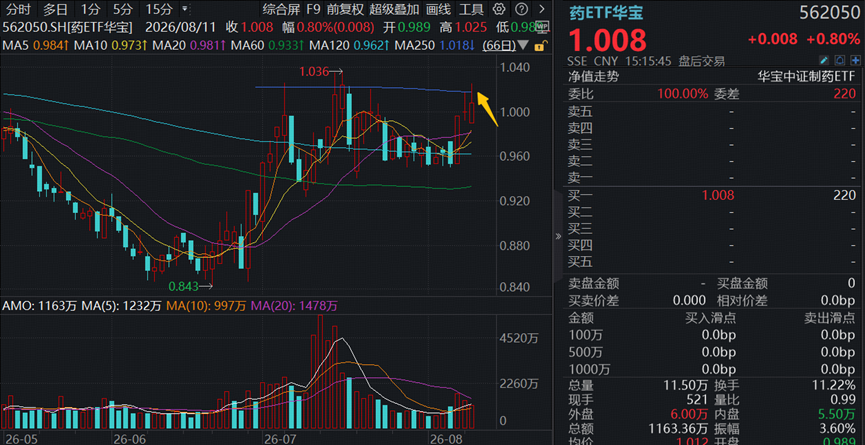The width and height of the screenshot is (865, 445).
Task: Click the 卖五 order book row
Action: [712, 112]
